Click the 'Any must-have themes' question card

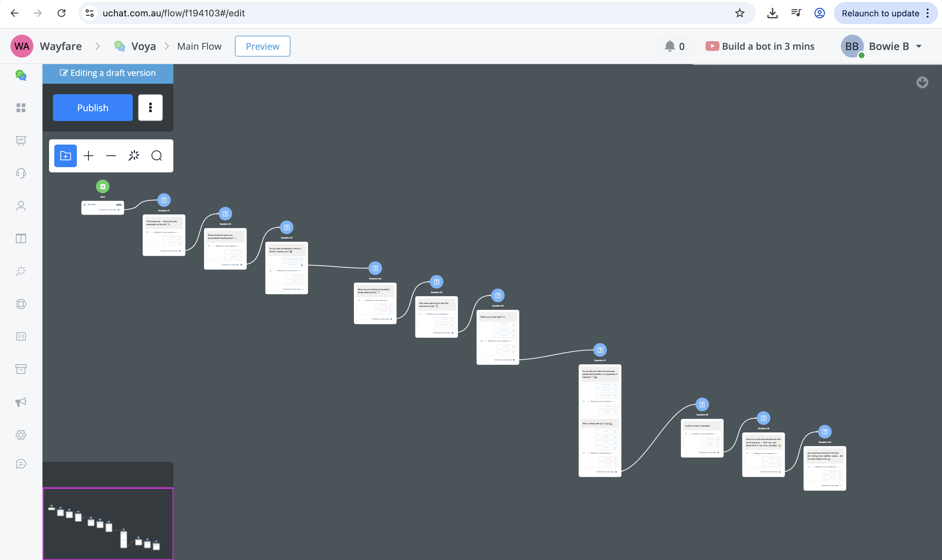pyautogui.click(x=825, y=468)
